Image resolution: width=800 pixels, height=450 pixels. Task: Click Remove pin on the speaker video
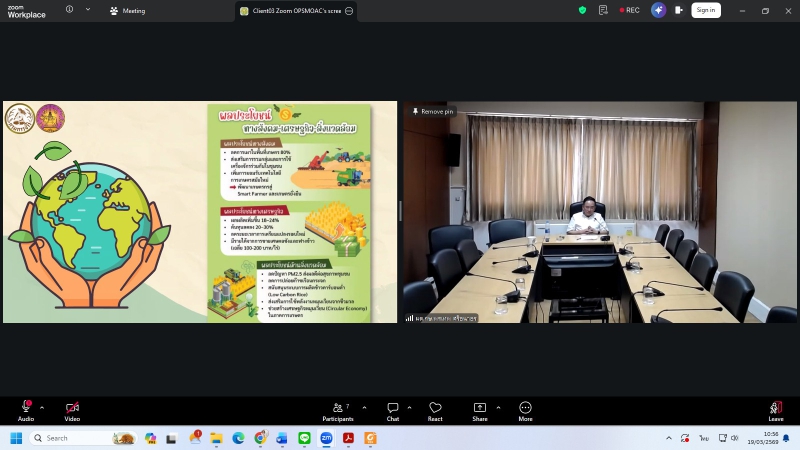point(433,111)
